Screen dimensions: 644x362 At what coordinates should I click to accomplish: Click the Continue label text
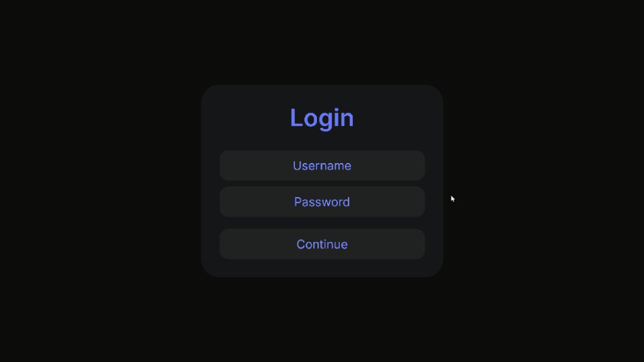point(322,244)
